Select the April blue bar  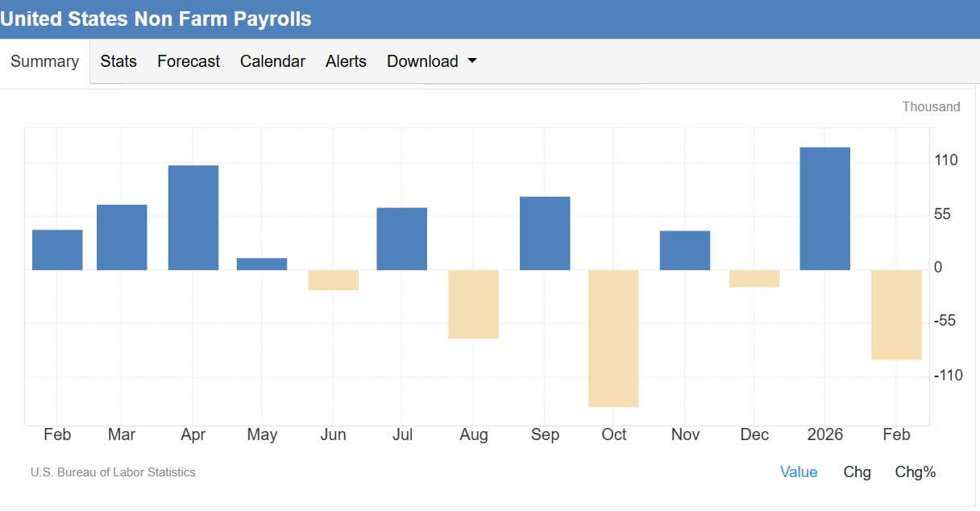point(193,218)
